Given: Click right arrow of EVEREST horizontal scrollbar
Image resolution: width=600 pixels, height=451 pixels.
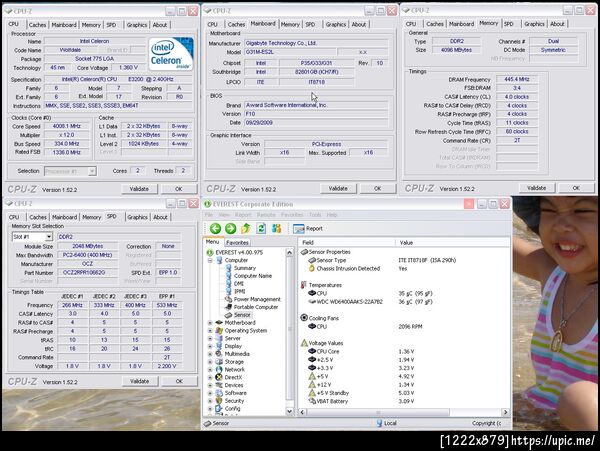Looking at the screenshot, I should click(505, 412).
